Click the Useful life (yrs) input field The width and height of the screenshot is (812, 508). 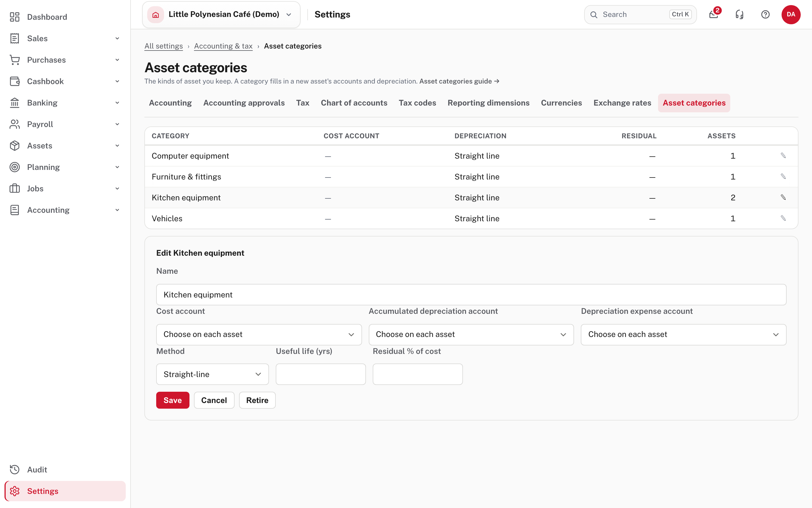(x=321, y=374)
